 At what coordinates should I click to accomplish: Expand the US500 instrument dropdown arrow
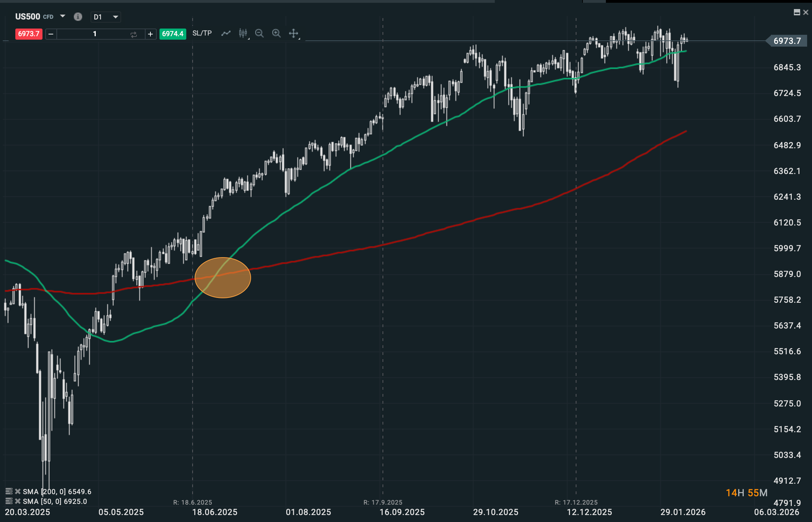point(63,16)
